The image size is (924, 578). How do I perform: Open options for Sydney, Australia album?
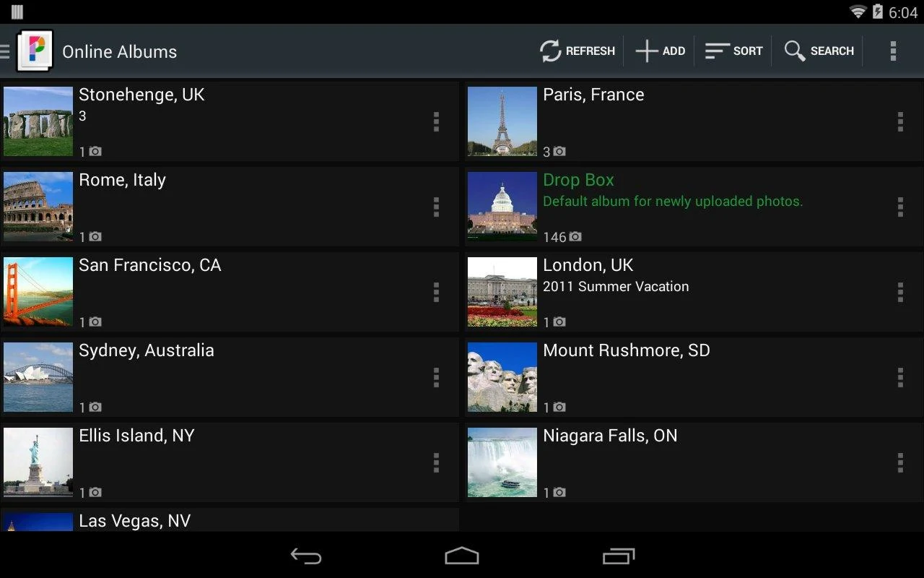(x=437, y=377)
